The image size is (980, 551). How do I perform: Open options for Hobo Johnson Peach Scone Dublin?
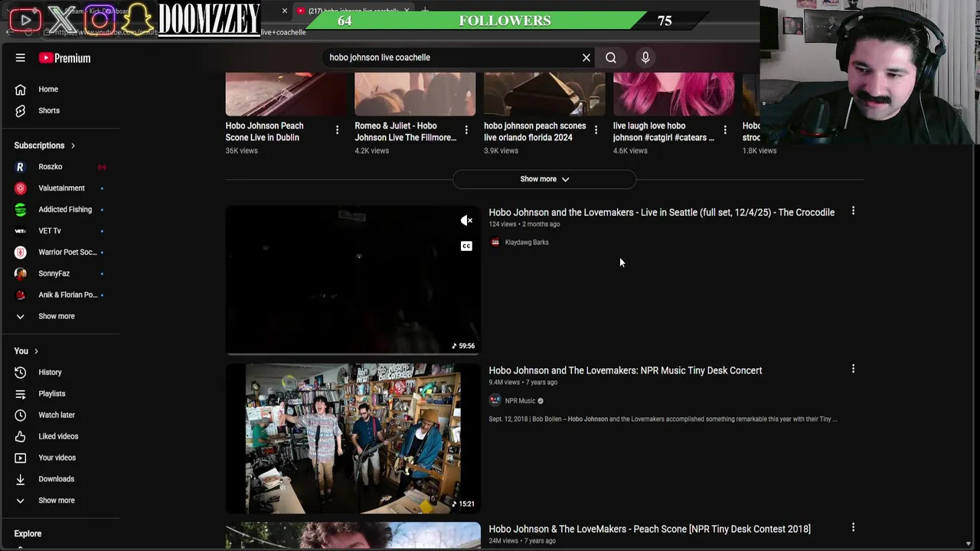click(x=337, y=130)
